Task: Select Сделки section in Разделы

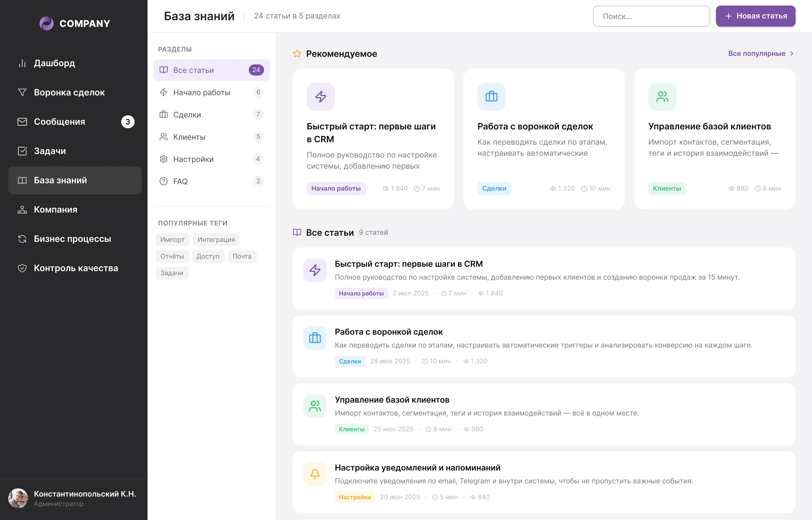Action: coord(211,114)
